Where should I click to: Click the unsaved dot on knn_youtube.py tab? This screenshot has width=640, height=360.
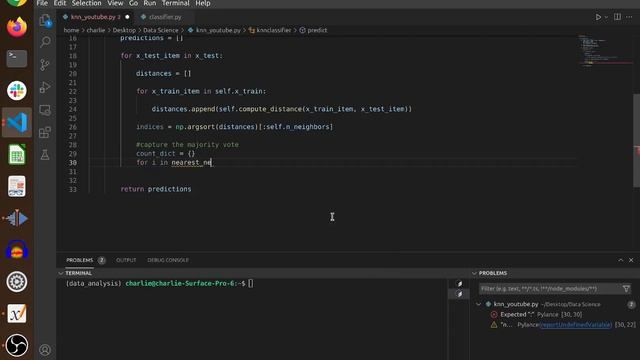(127, 17)
